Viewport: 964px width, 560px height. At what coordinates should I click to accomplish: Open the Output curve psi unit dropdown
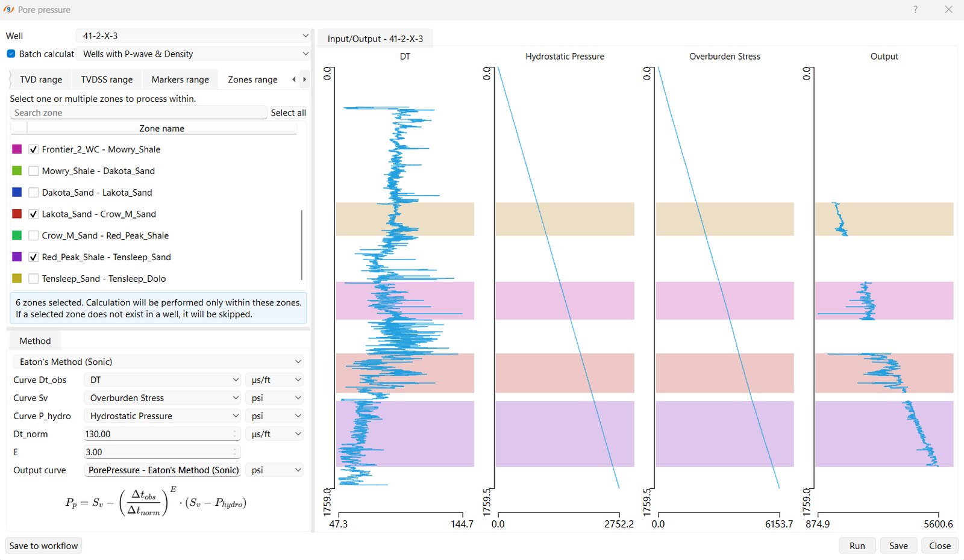click(x=274, y=470)
